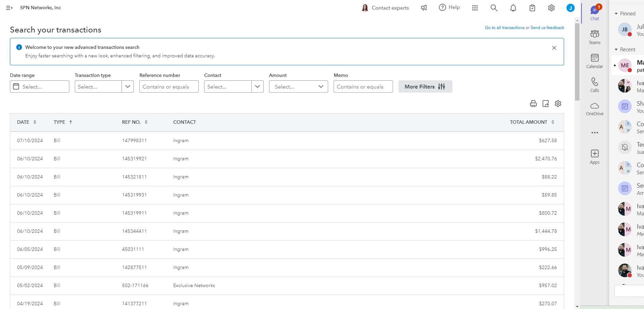Image resolution: width=644 pixels, height=309 pixels.
Task: Open the megaphone announcements icon
Action: (424, 8)
